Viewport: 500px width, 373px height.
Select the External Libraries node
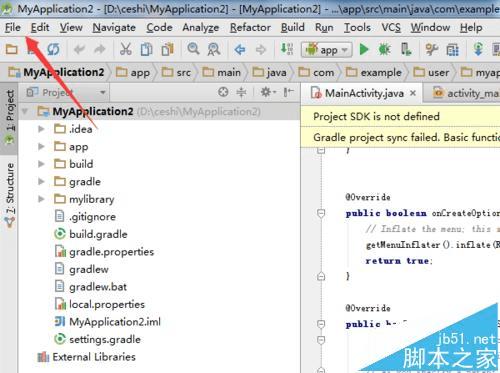coord(86,357)
